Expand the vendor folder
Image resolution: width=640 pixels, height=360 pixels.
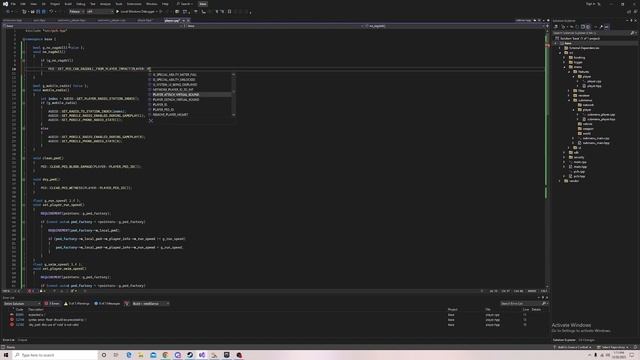(x=560, y=181)
